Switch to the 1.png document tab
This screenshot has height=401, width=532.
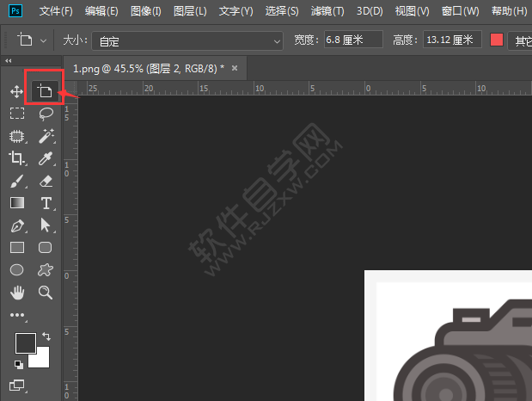click(x=147, y=68)
